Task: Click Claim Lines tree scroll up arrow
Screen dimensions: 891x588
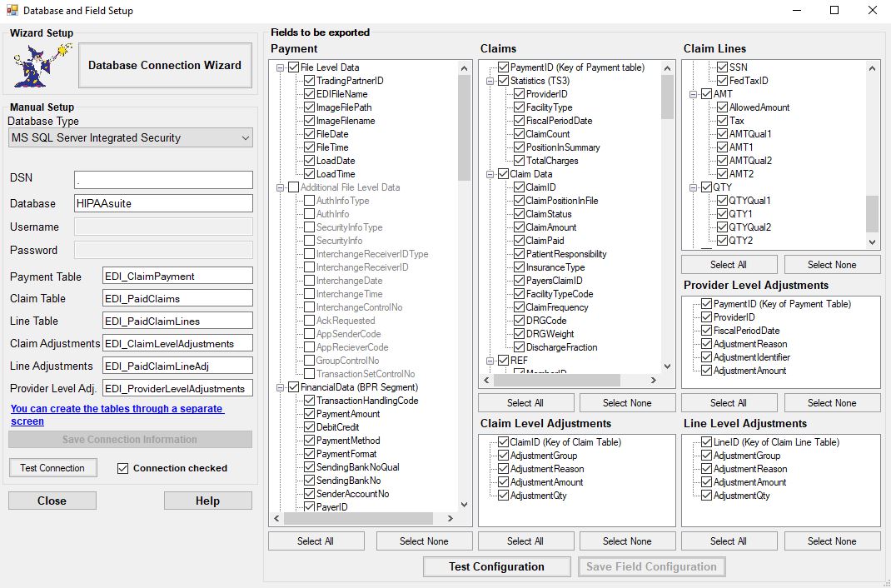Action: click(x=872, y=68)
